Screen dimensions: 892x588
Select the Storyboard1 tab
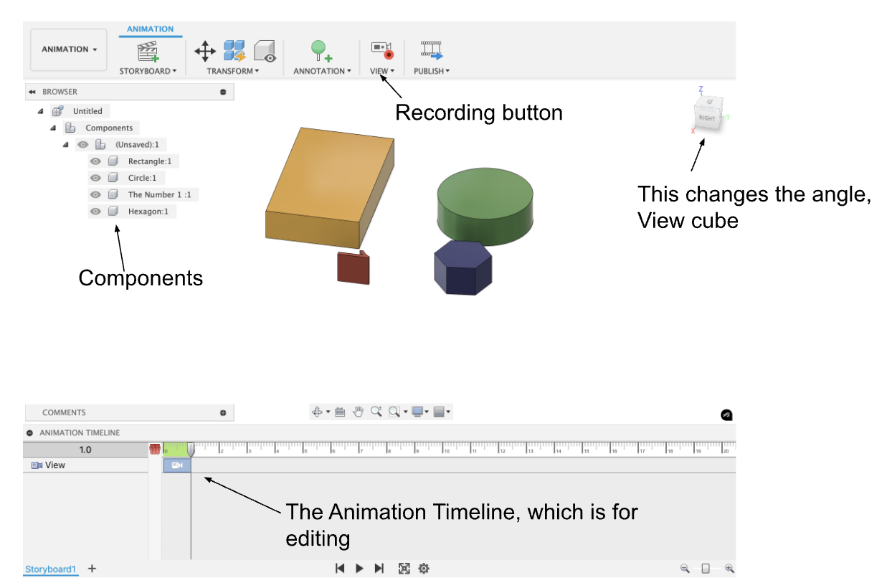(50, 569)
